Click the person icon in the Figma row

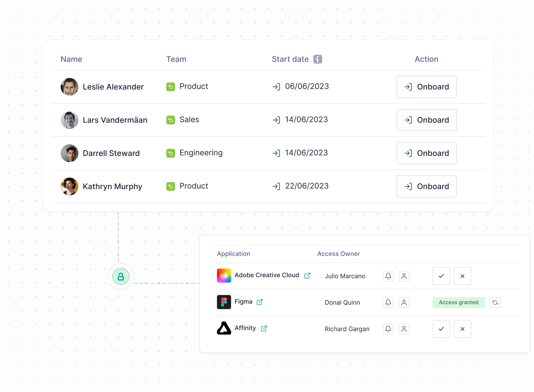click(404, 302)
